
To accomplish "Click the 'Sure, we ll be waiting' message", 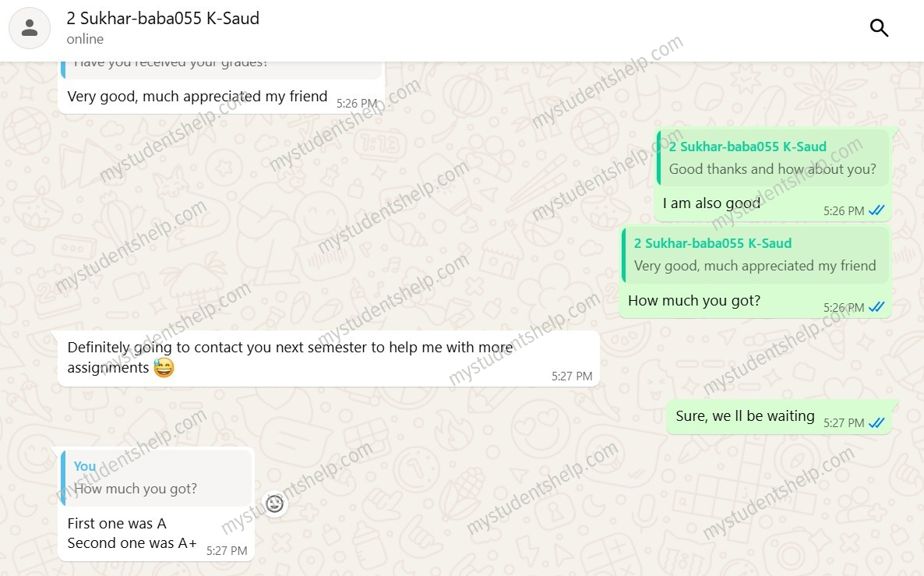I will [745, 416].
